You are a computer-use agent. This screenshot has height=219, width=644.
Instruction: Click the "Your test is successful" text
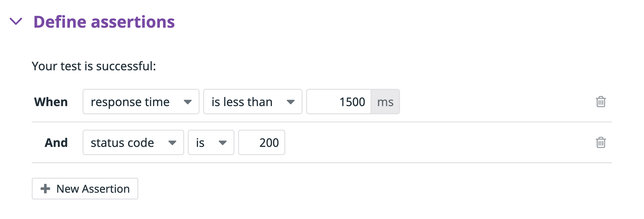click(x=94, y=66)
